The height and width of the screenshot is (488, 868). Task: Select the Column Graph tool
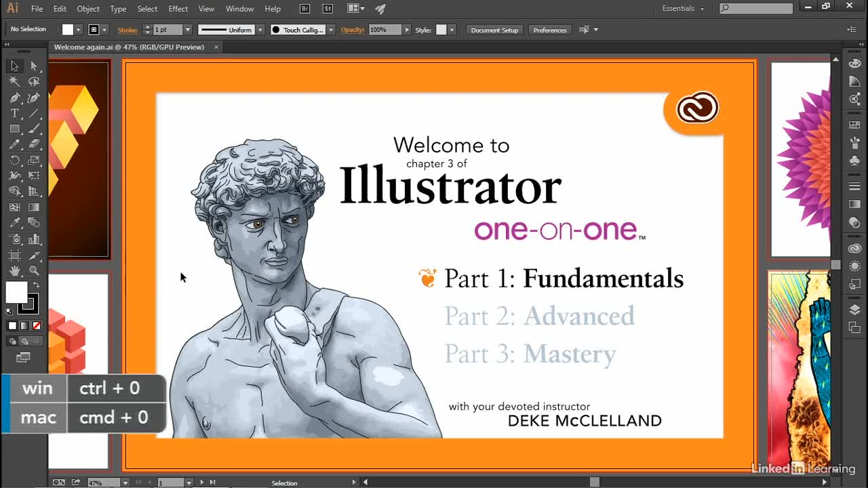34,239
